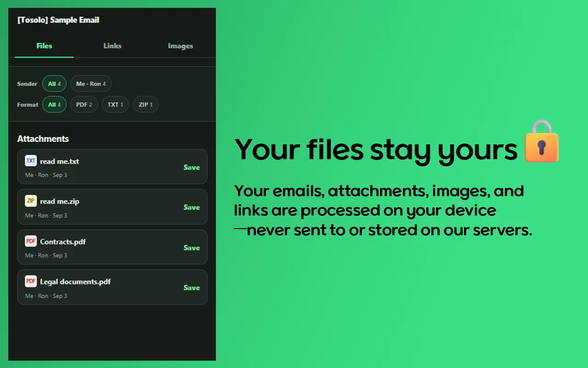
Task: Filter attachments by ZIP 1 format
Action: pos(146,104)
